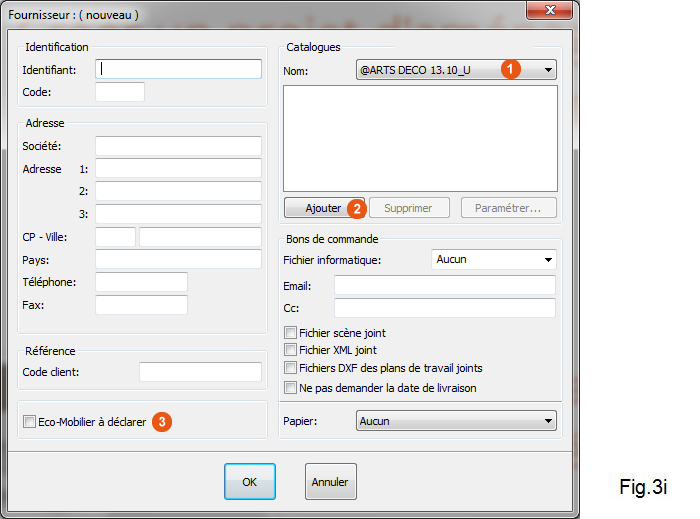The width and height of the screenshot is (700, 519).
Task: Enable Eco-Mobilier à déclarer checkbox
Action: (x=29, y=422)
